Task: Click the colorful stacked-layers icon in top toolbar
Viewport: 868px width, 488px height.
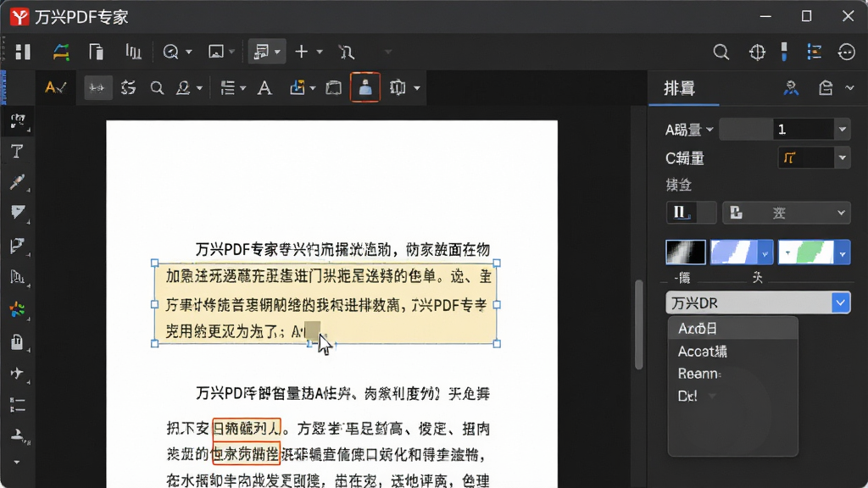Action: tap(61, 52)
